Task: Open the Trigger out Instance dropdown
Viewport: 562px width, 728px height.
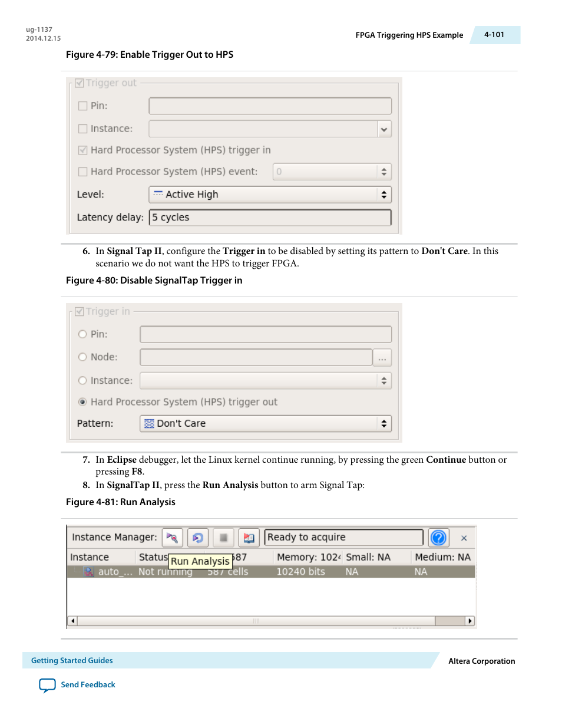Action: click(x=384, y=129)
